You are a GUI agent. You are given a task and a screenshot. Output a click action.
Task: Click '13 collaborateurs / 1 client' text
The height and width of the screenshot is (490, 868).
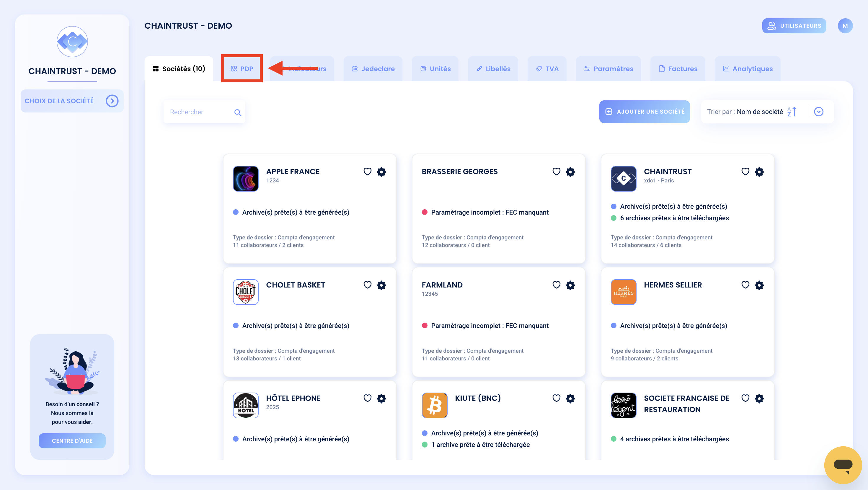(x=267, y=358)
